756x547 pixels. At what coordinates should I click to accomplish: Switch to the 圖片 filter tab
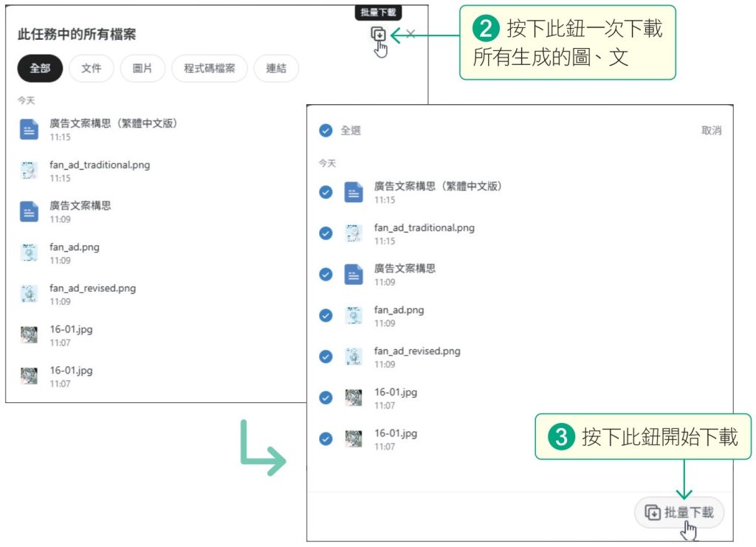click(x=142, y=68)
